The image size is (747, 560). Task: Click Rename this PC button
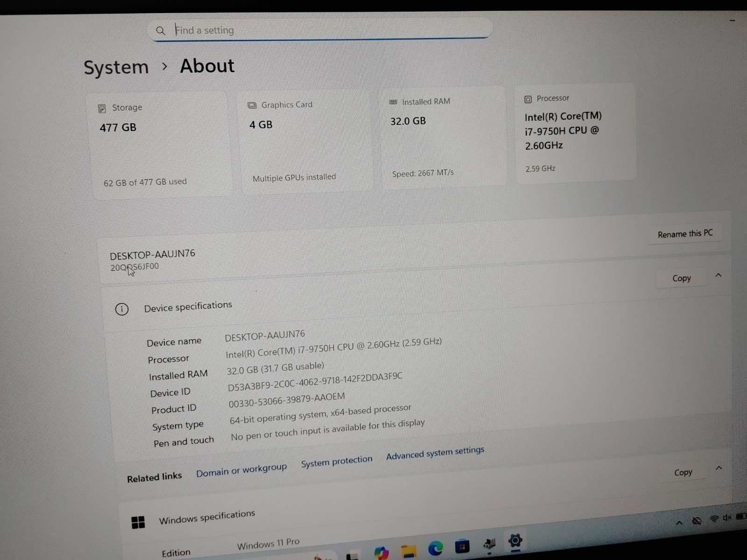(x=685, y=233)
